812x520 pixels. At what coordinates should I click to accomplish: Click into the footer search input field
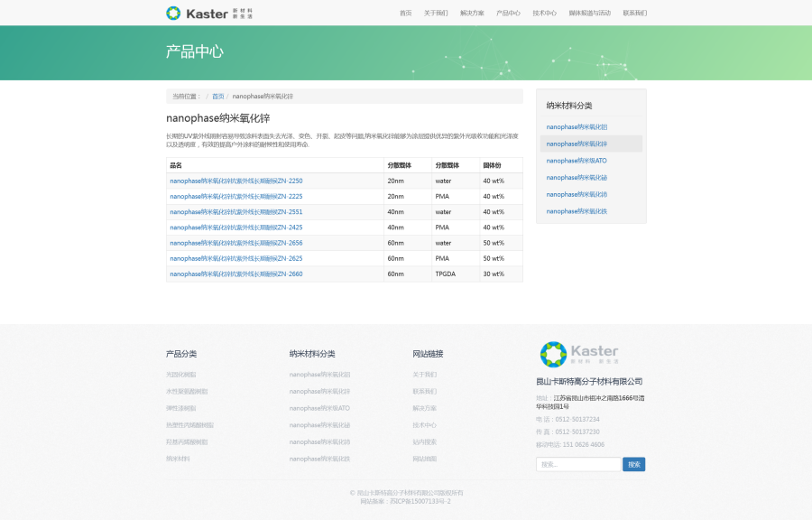tap(577, 464)
